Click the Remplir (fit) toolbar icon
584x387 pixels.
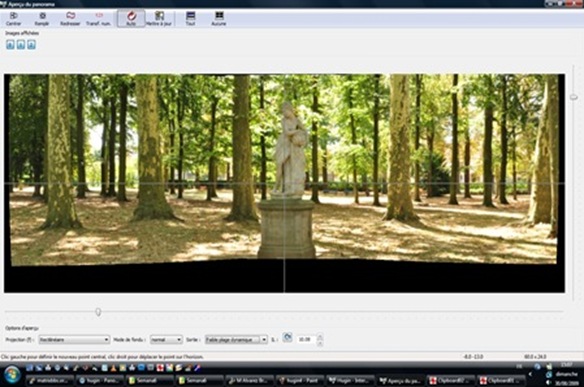[42, 18]
